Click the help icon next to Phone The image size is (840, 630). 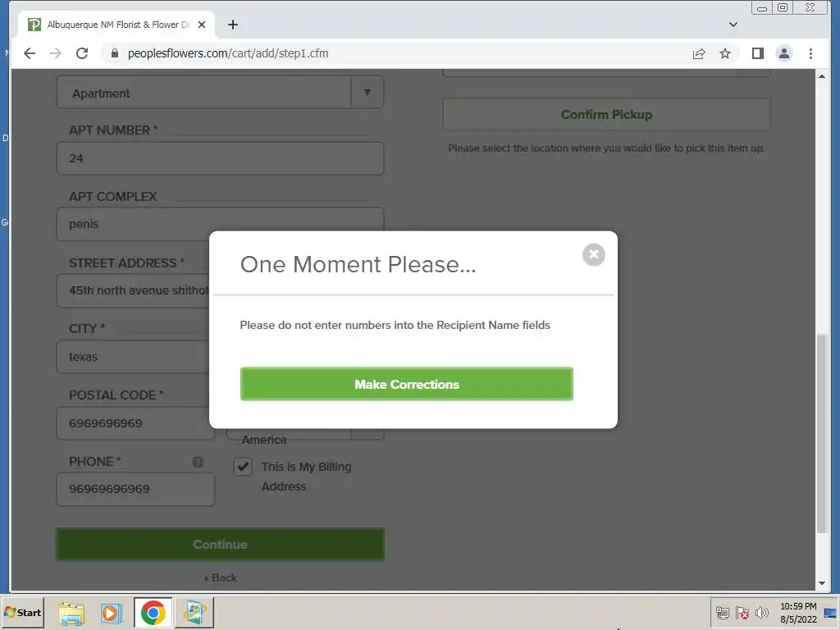point(198,462)
